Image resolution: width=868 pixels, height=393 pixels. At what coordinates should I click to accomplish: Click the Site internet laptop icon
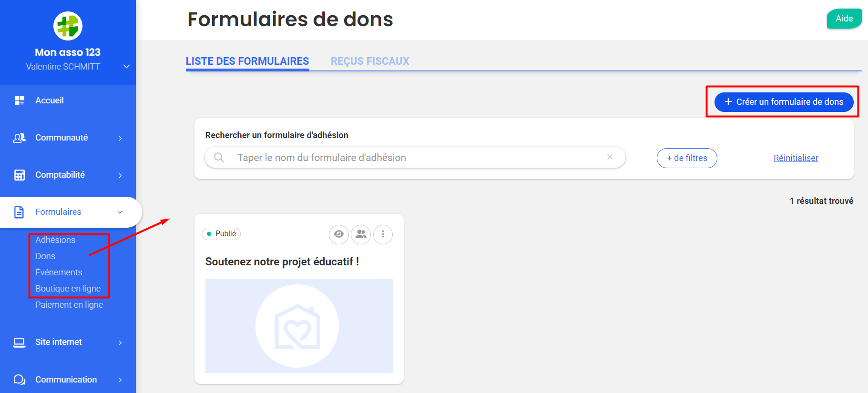(20, 342)
